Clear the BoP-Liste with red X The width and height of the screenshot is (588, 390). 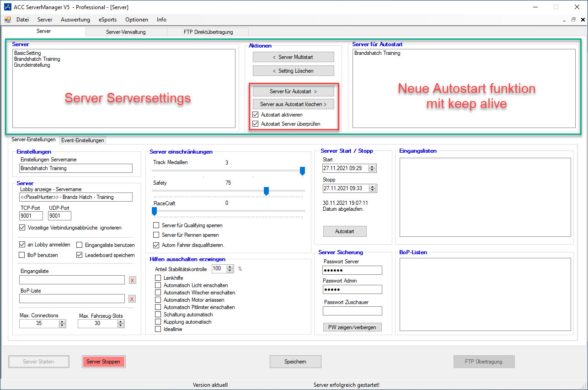[x=132, y=299]
